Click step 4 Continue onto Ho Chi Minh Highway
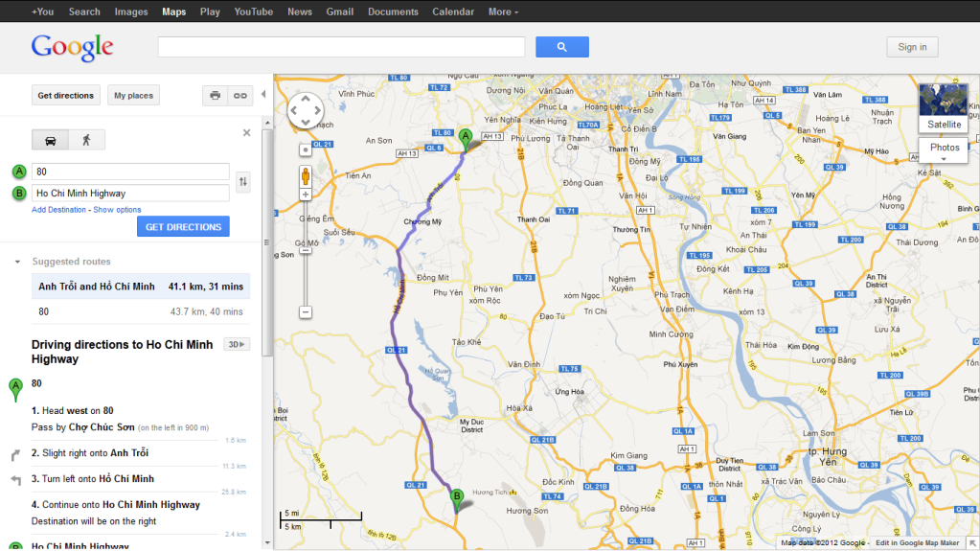Image resolution: width=980 pixels, height=551 pixels. (x=116, y=505)
